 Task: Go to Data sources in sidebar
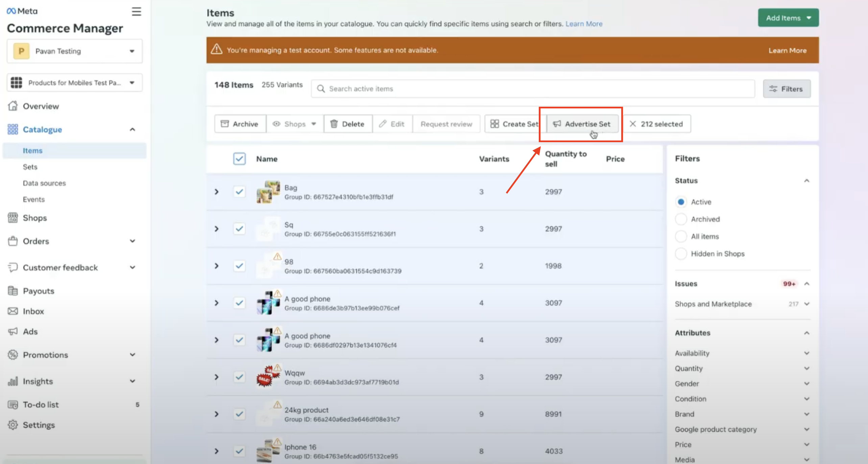click(x=44, y=183)
